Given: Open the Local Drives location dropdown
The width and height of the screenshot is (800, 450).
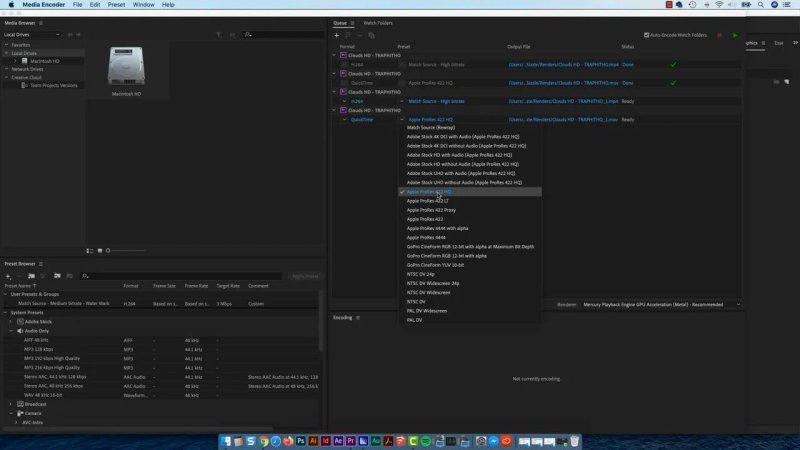Looking at the screenshot, I should point(32,35).
